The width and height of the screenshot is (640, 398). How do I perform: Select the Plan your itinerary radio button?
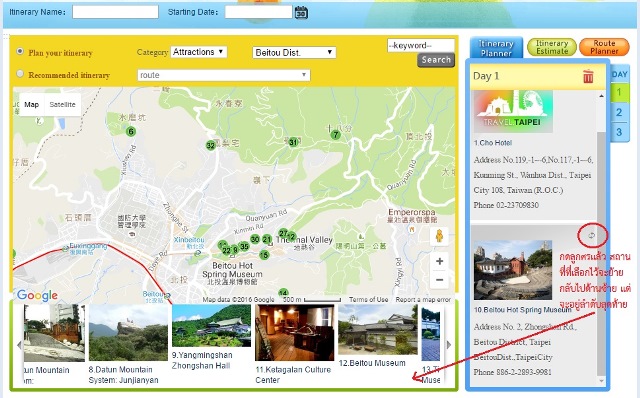[20, 51]
